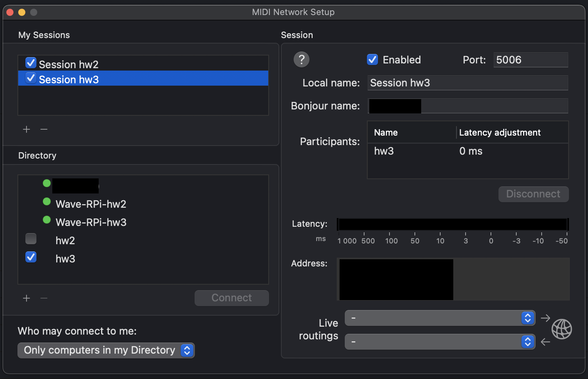Uncheck the Session hw2 checkbox

[31, 63]
